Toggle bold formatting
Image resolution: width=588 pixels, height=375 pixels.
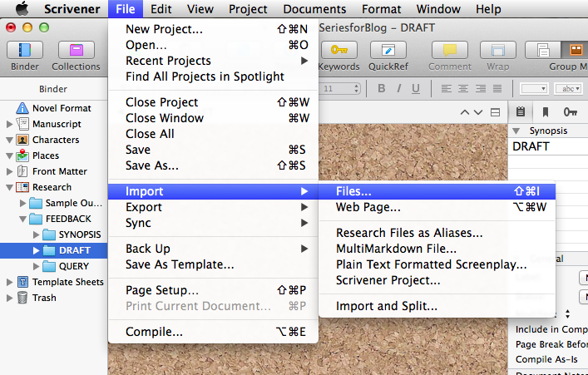point(382,88)
